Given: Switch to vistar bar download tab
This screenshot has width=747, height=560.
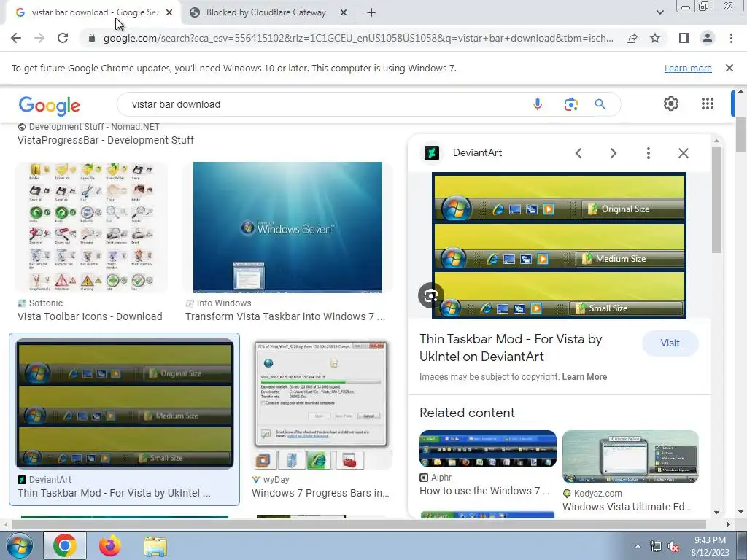Looking at the screenshot, I should [94, 12].
